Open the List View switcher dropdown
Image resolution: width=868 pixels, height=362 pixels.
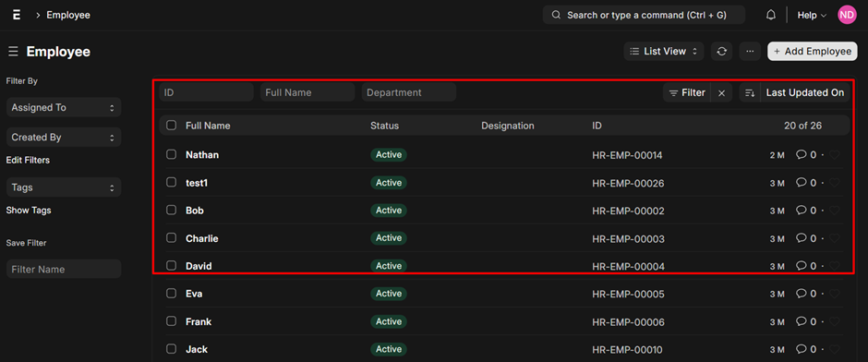click(x=664, y=52)
